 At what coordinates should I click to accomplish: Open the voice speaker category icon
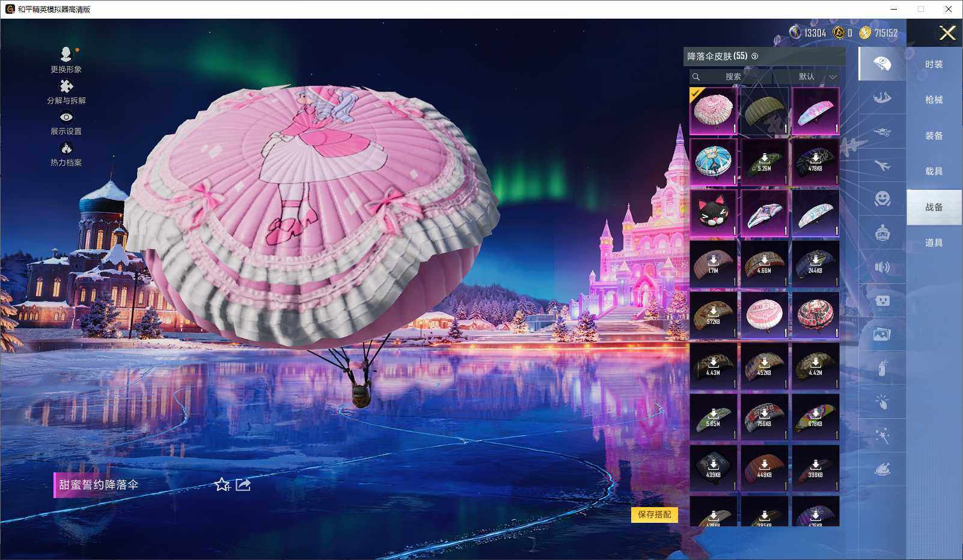coord(882,267)
